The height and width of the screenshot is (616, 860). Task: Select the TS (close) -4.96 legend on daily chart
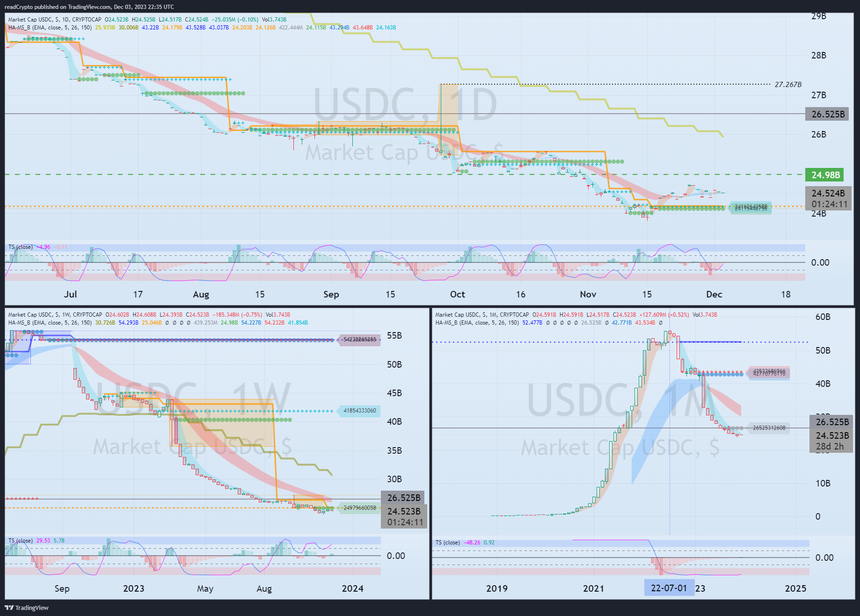point(37,247)
